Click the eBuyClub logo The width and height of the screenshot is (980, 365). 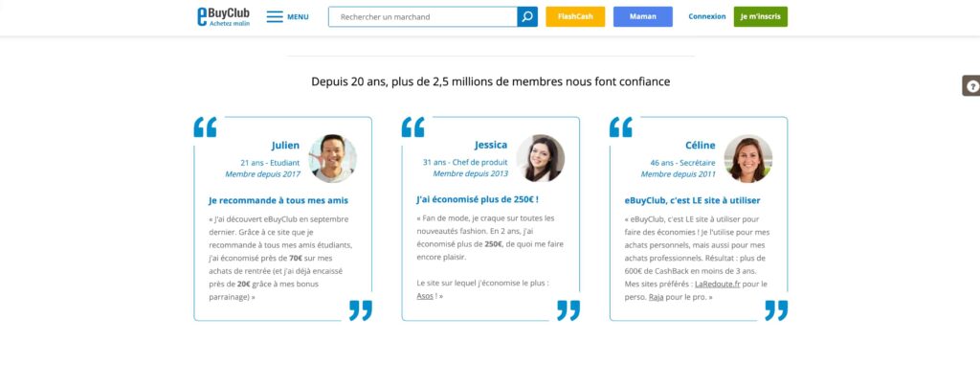point(223,17)
